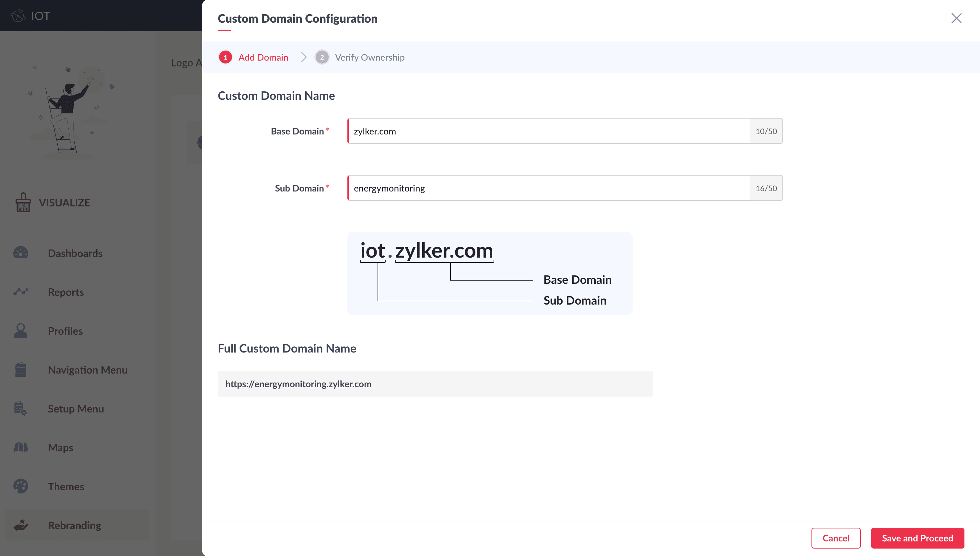Click the Dashboards gauge icon
The height and width of the screenshot is (556, 980).
pyautogui.click(x=21, y=253)
